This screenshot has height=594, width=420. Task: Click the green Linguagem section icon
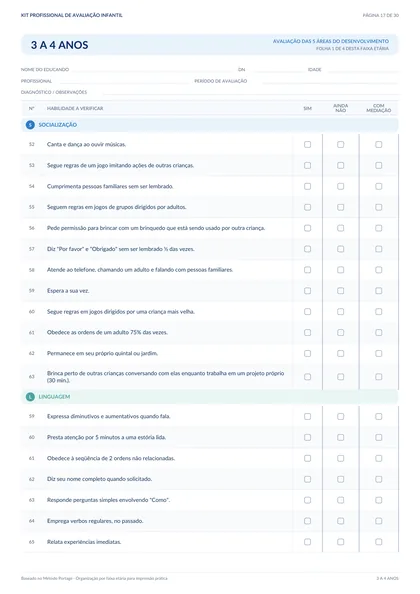click(x=30, y=397)
